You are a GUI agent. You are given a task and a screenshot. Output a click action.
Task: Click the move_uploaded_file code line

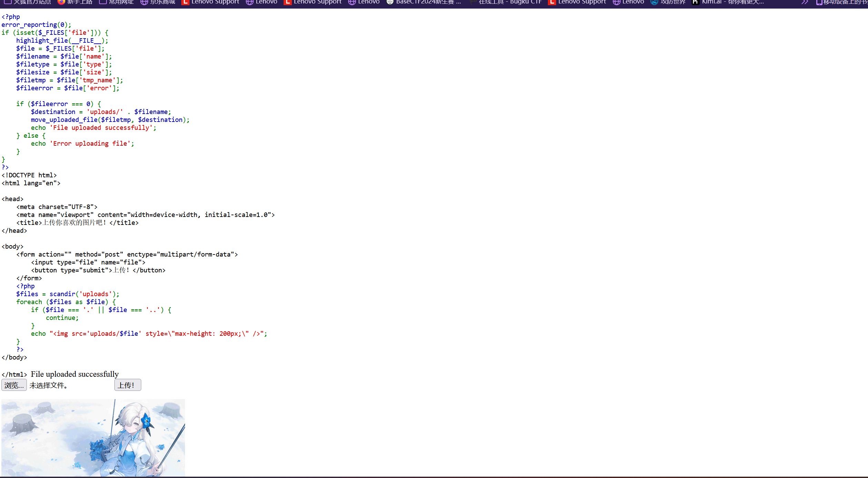(110, 120)
